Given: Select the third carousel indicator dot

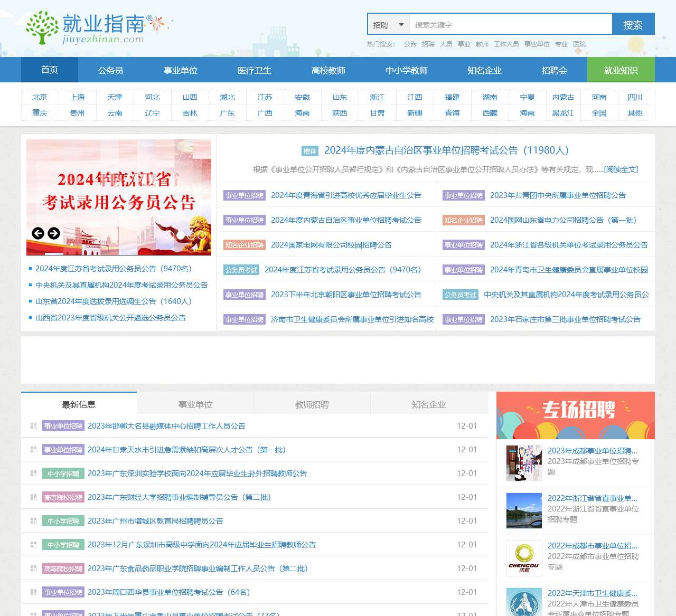Looking at the screenshot, I should (191, 234).
